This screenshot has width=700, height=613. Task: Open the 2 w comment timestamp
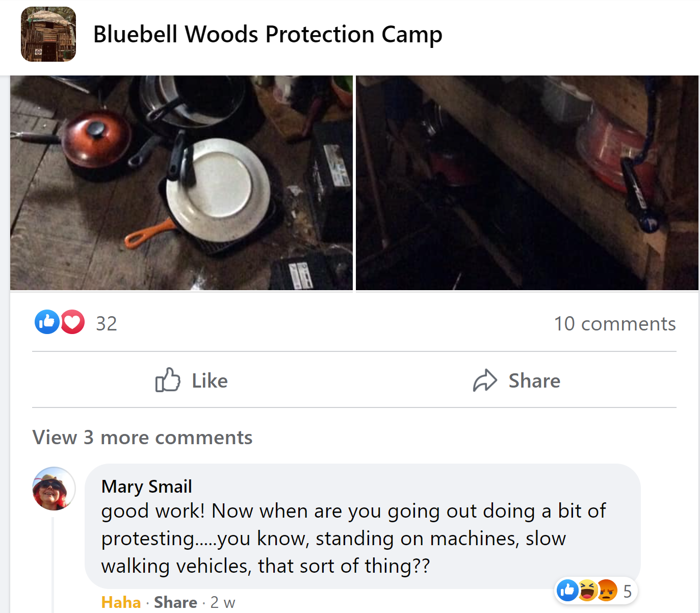point(223,602)
